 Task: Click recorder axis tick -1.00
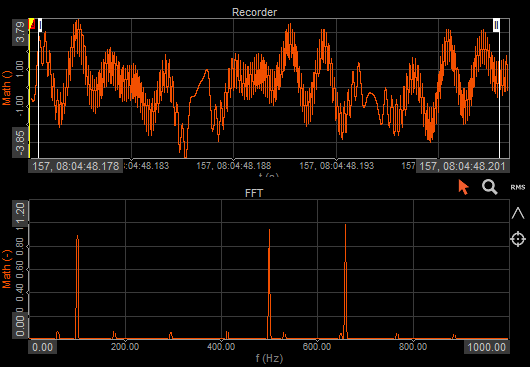point(20,106)
